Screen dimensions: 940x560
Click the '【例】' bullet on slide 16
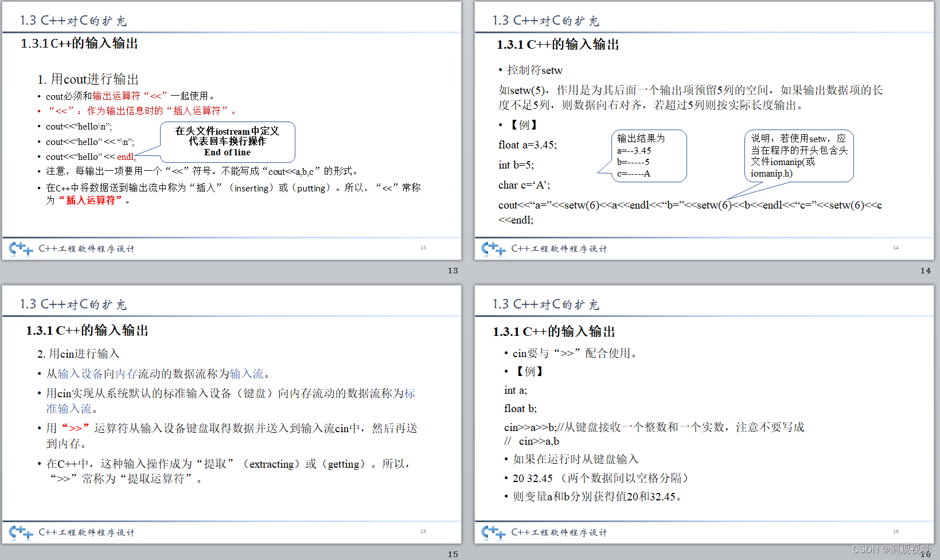(x=524, y=371)
